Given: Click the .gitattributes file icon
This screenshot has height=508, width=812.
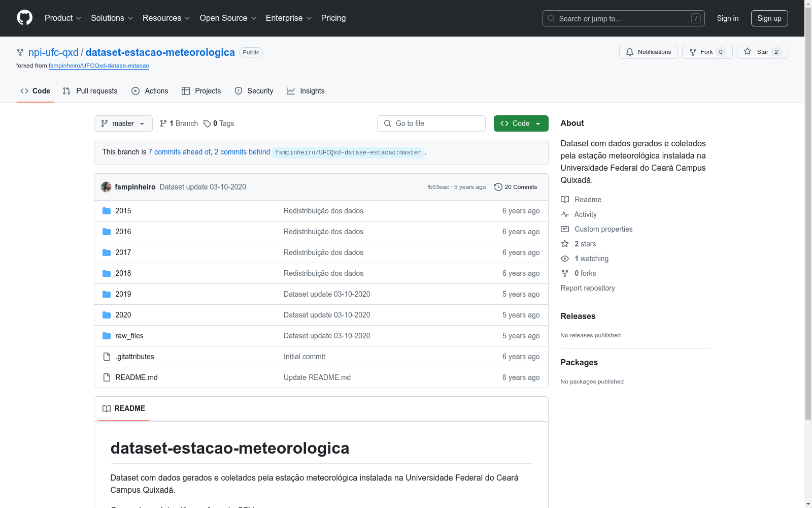Looking at the screenshot, I should [x=107, y=357].
